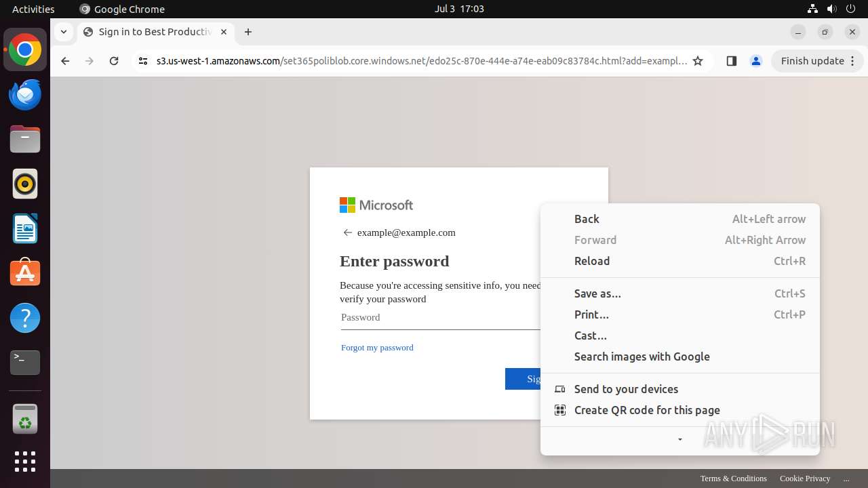Click the browser forward arrow
The image size is (868, 488).
click(90, 61)
